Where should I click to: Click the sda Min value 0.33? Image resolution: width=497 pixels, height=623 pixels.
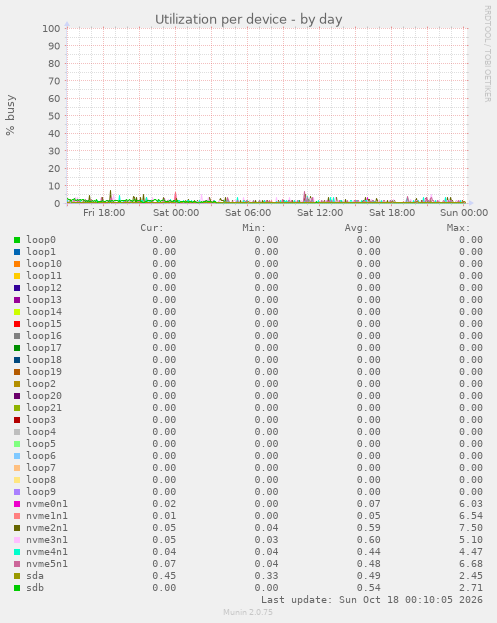click(266, 576)
